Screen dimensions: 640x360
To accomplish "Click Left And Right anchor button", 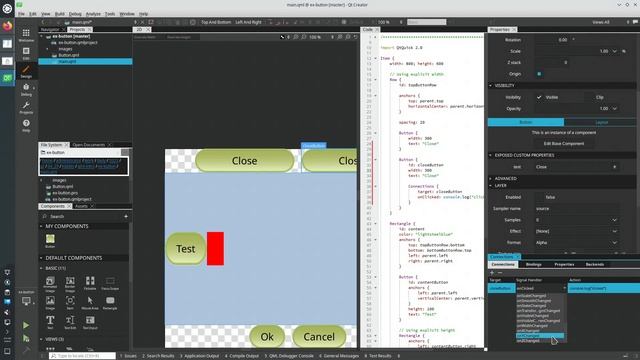I will 248,22.
